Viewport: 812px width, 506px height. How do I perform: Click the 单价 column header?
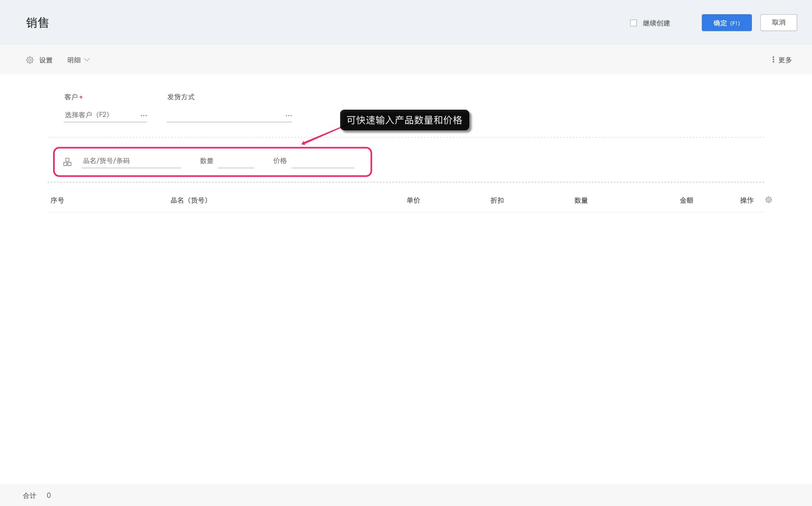(x=413, y=200)
